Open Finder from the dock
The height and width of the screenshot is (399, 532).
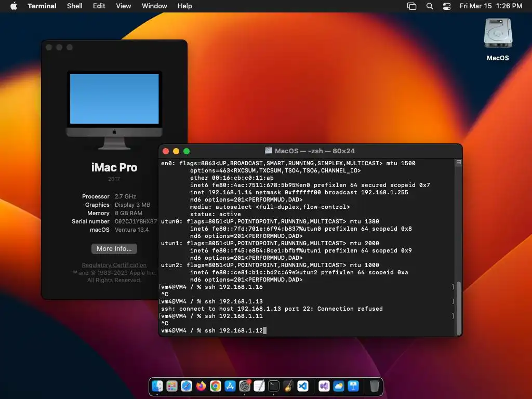coord(157,386)
